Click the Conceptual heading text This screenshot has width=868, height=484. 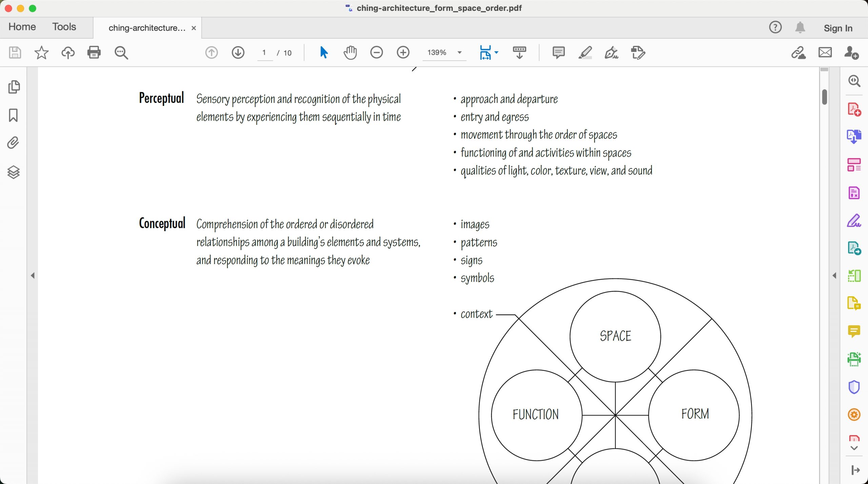162,224
